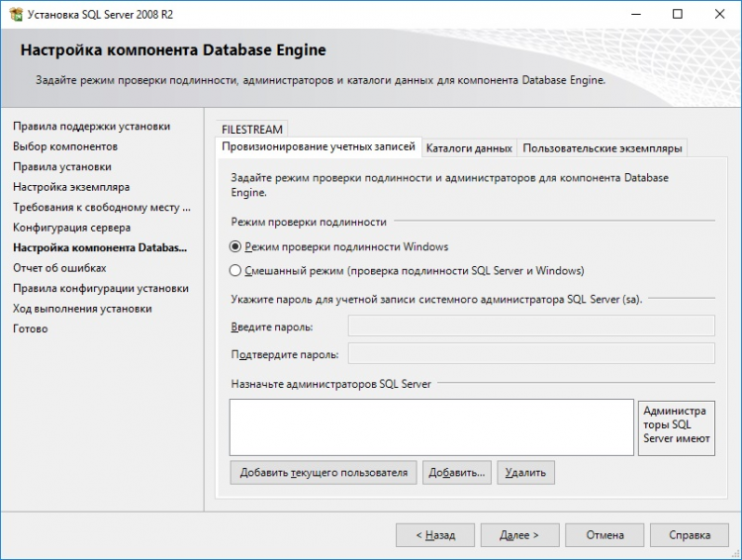Cancel setup with the Отмена button
The height and width of the screenshot is (560, 742).
point(604,535)
